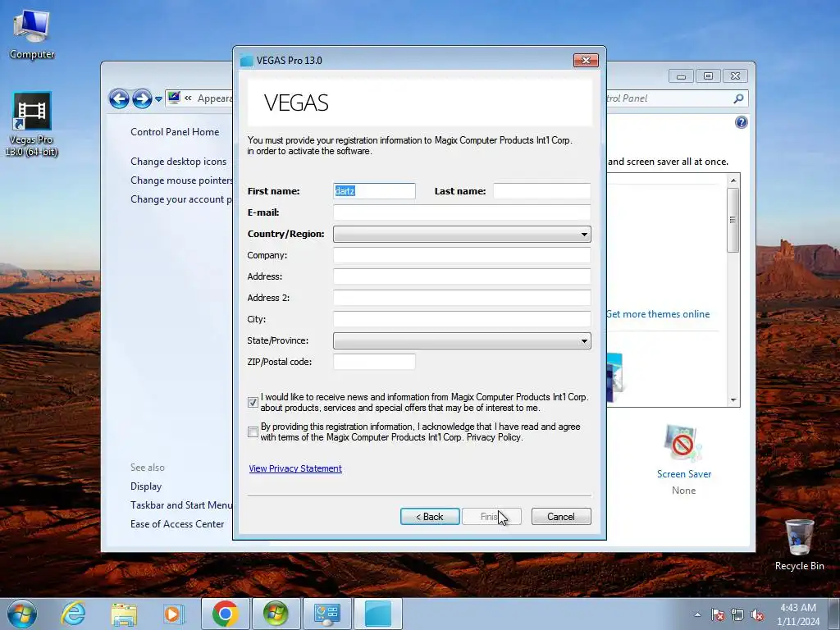The width and height of the screenshot is (840, 630).
Task: Click Change your account picture link
Action: 181,199
